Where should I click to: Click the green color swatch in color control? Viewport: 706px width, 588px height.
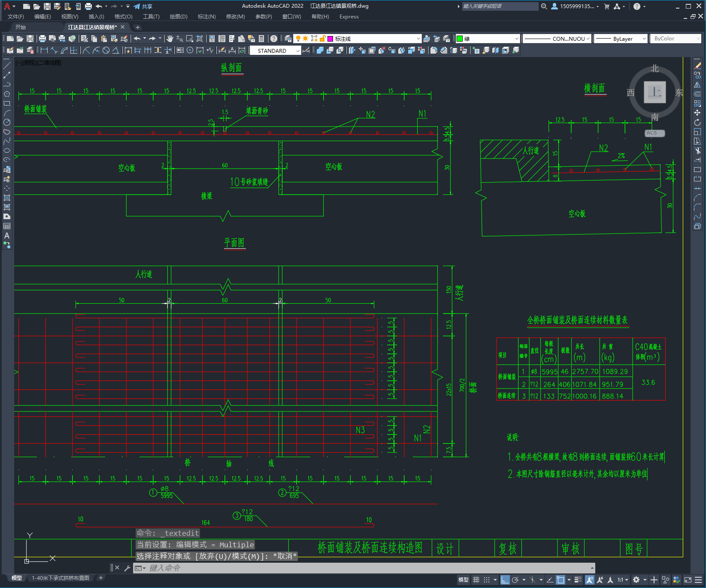coord(460,39)
